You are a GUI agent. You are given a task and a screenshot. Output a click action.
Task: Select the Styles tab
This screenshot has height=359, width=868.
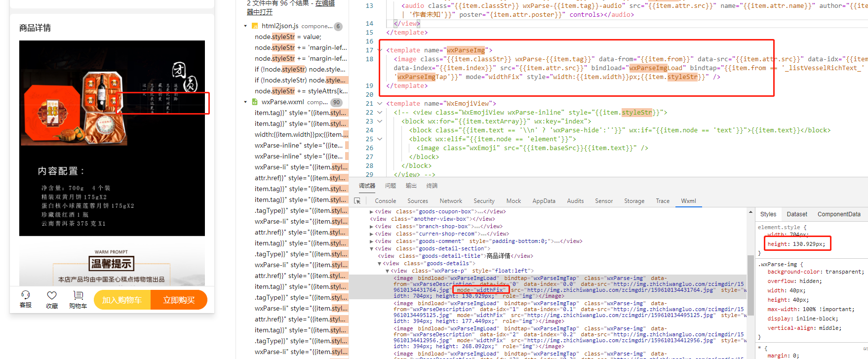point(768,214)
